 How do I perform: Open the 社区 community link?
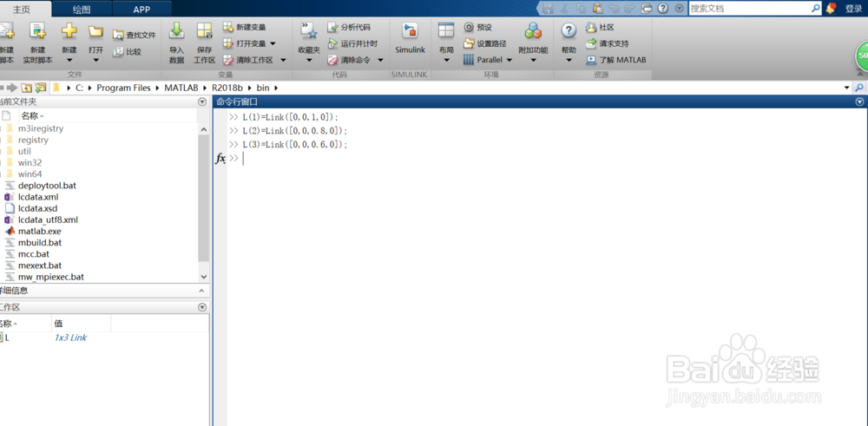tap(600, 27)
